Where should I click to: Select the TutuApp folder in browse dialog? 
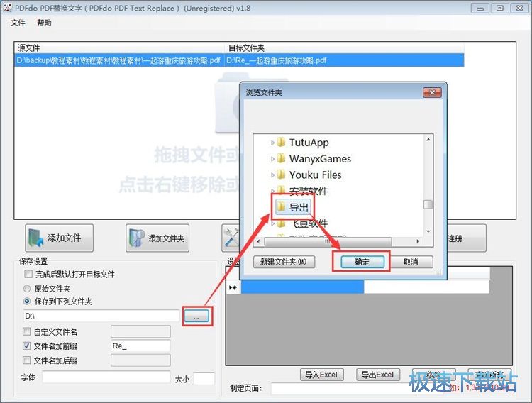[x=309, y=143]
